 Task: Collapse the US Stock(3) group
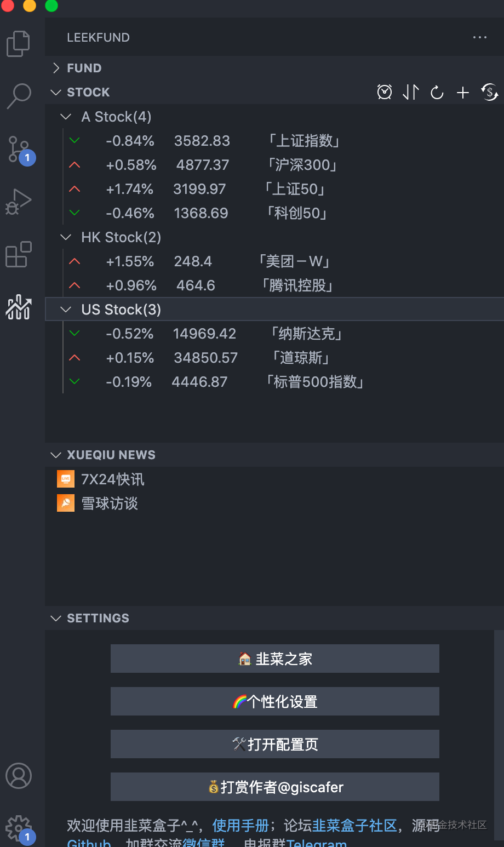click(65, 309)
